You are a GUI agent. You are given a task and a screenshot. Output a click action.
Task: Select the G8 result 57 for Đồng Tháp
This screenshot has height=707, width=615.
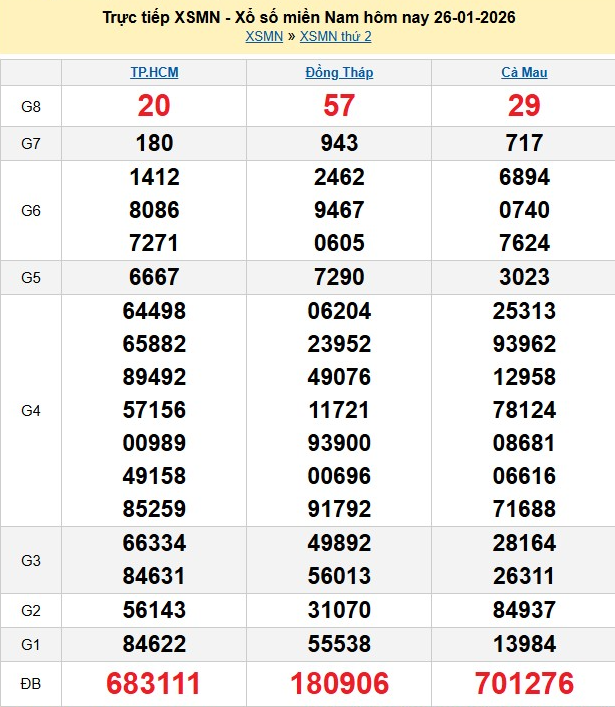pyautogui.click(x=339, y=107)
